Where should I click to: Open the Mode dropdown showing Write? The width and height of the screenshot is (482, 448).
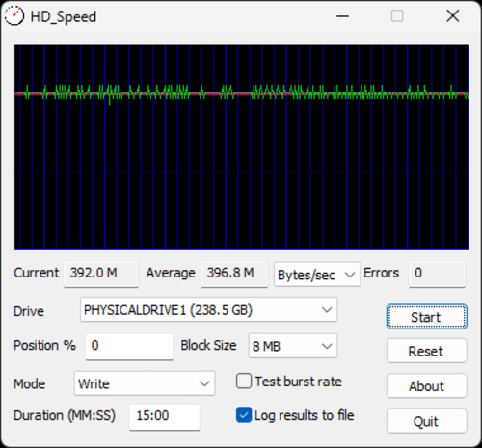[x=145, y=383]
